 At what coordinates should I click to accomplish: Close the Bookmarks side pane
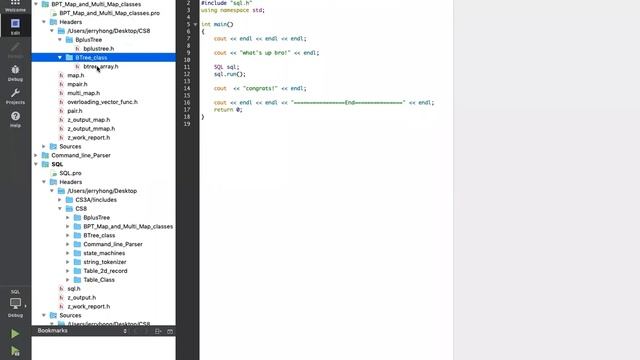point(170,331)
